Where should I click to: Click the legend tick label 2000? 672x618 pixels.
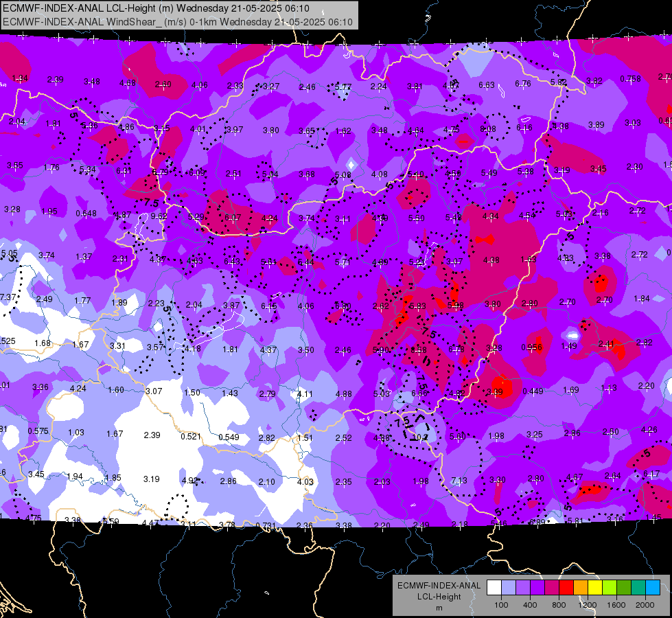(x=645, y=605)
